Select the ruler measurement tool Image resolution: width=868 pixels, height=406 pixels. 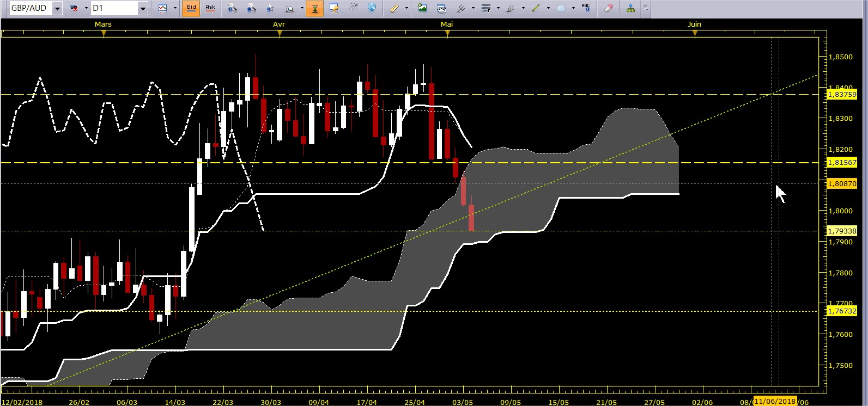coord(394,8)
